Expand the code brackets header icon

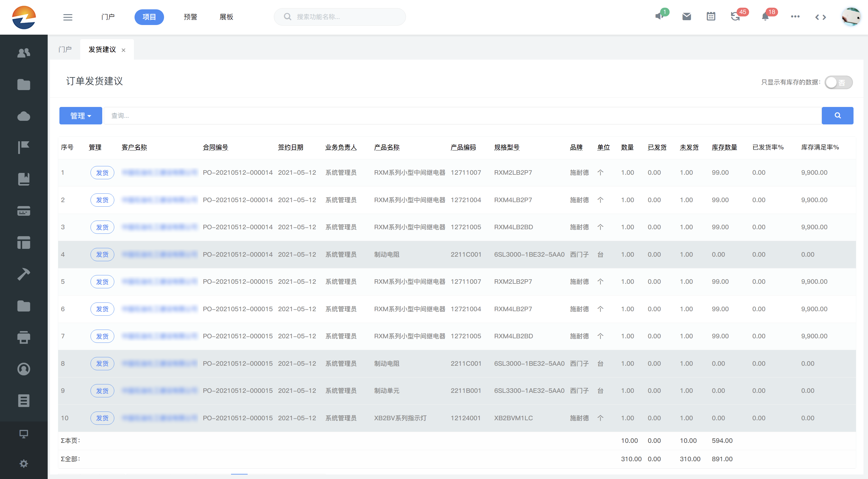click(820, 17)
